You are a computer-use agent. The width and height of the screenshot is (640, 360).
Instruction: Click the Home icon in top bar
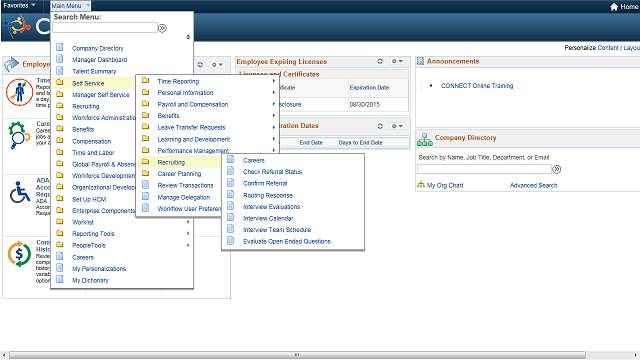(614, 7)
